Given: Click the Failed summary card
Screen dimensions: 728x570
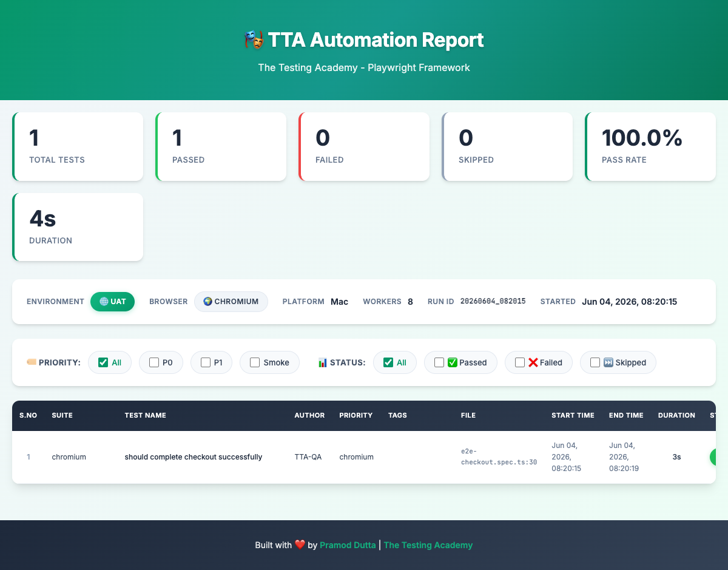Looking at the screenshot, I should (x=364, y=146).
